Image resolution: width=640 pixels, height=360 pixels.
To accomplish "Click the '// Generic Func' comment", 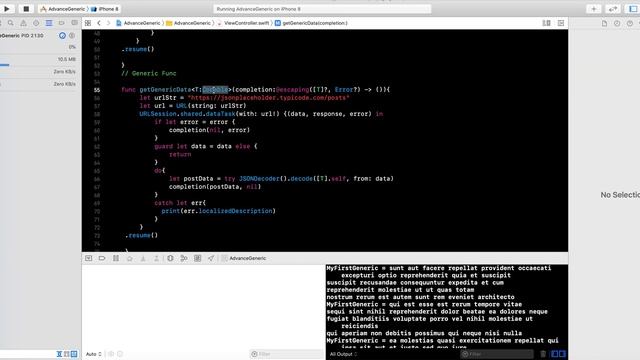I will pos(149,73).
